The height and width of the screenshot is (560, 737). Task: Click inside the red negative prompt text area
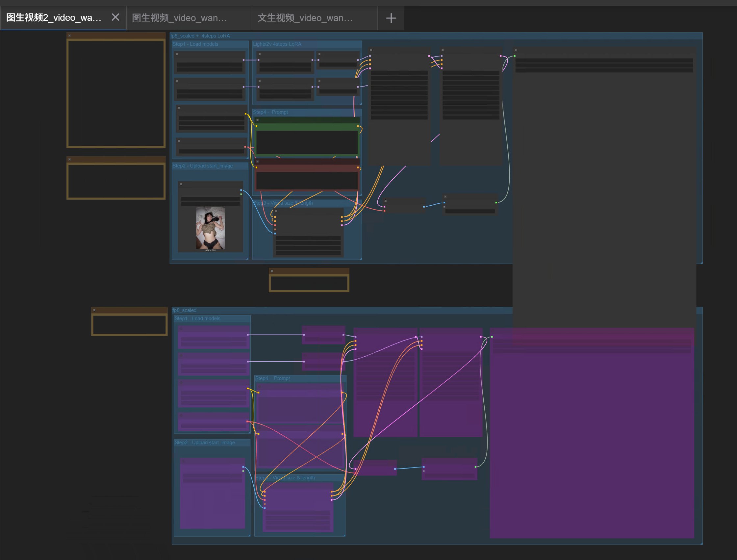pos(307,181)
